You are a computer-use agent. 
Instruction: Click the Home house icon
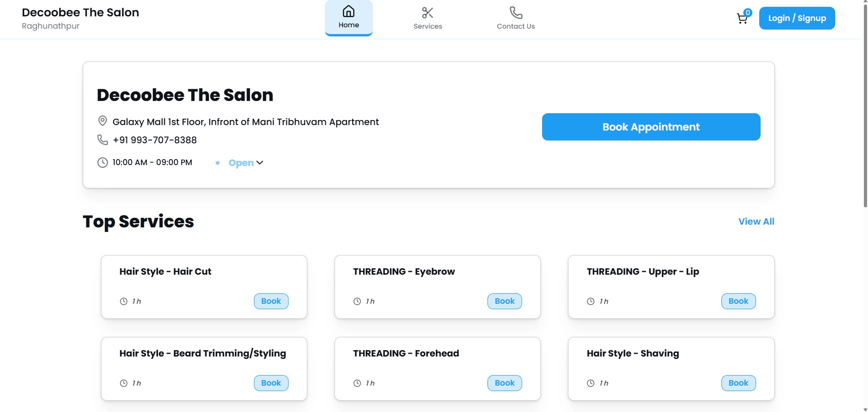point(349,11)
